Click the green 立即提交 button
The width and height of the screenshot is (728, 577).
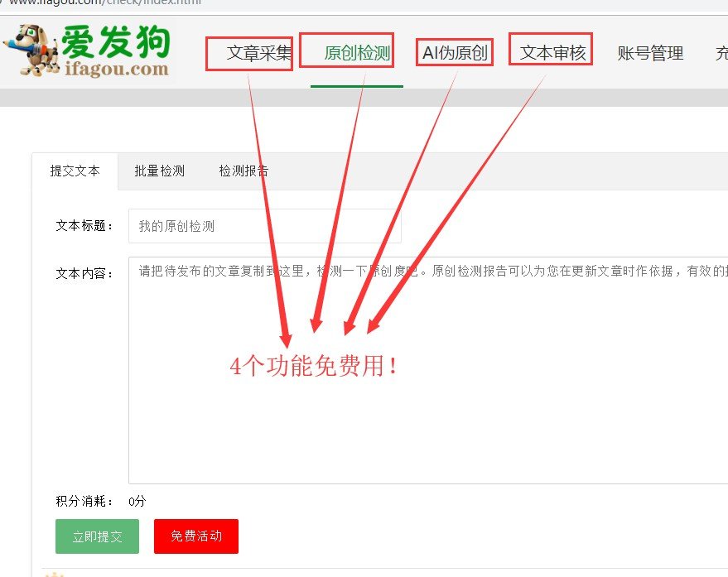pyautogui.click(x=97, y=536)
